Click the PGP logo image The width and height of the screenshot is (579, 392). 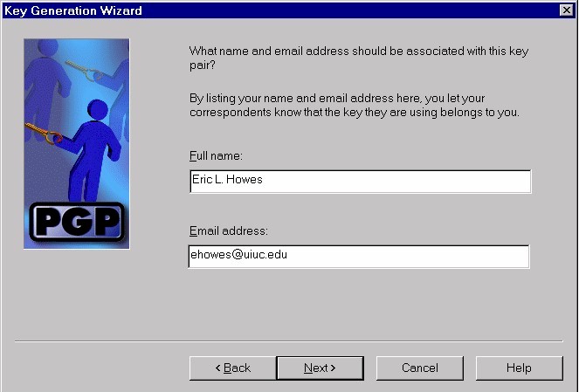(77, 144)
